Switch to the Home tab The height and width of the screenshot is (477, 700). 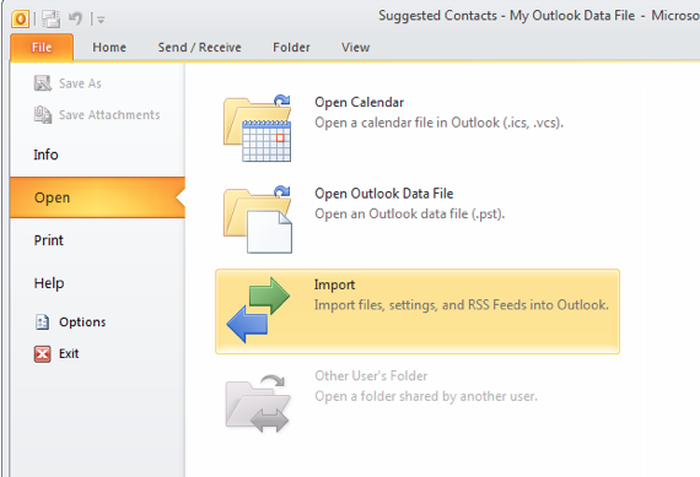tap(109, 47)
